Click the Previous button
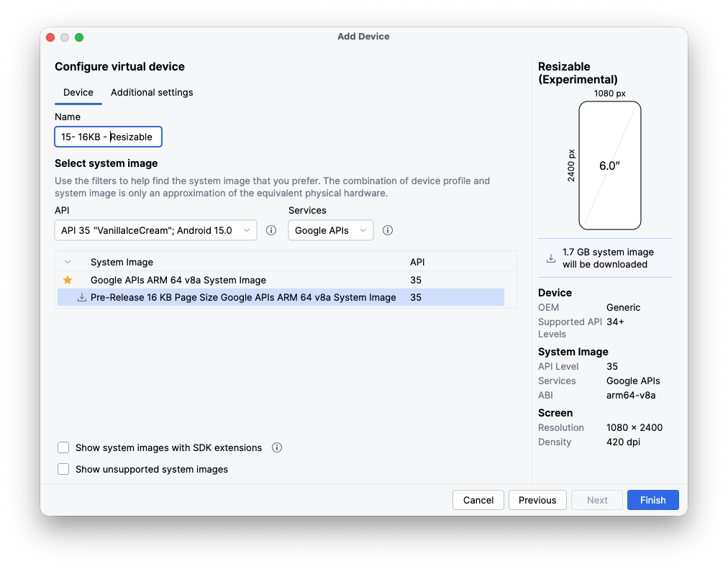 pyautogui.click(x=537, y=500)
